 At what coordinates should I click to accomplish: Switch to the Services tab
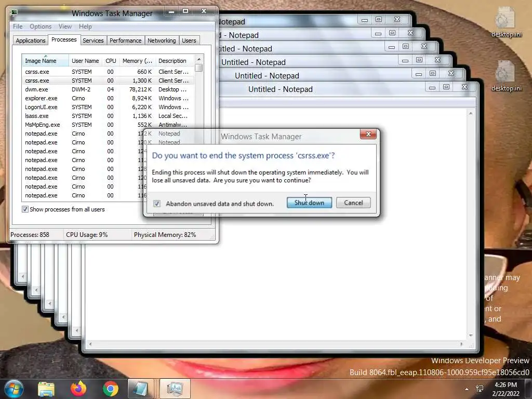93,41
